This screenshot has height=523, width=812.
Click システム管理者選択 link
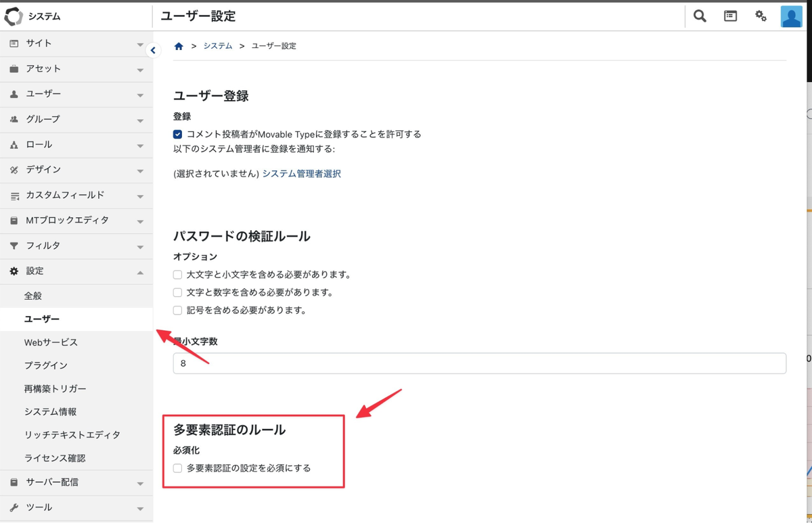point(301,174)
